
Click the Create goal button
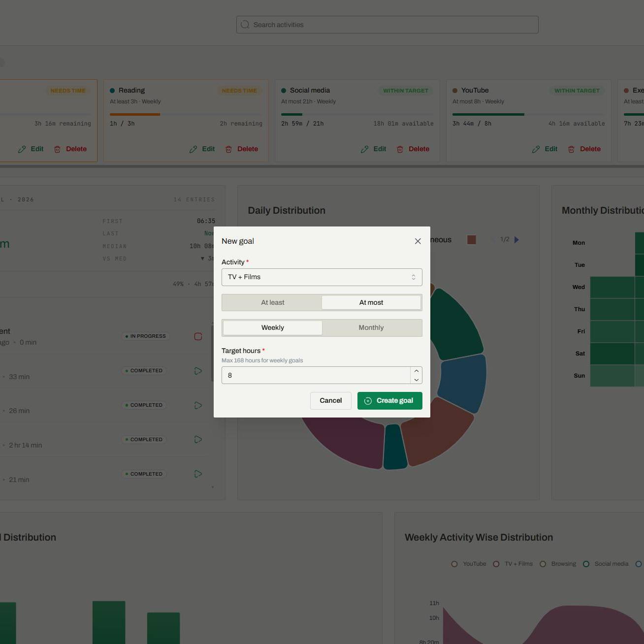[390, 401]
